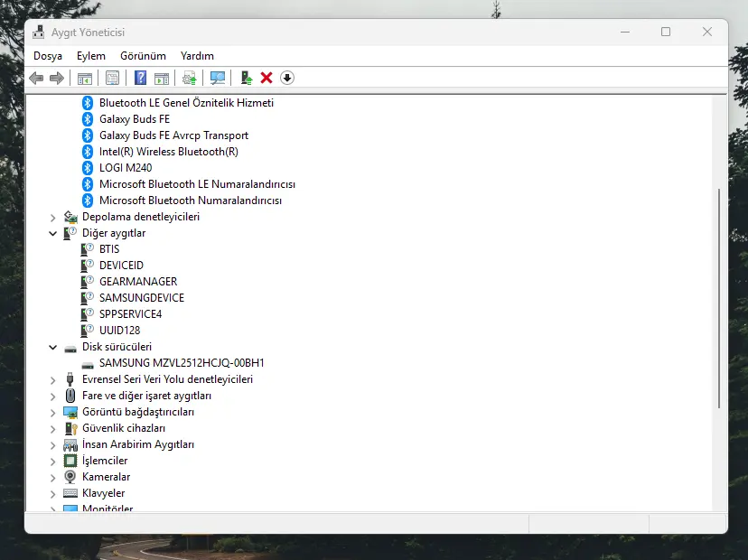Expand İnsan Arabirim Aygıtları node
This screenshot has height=560, width=748.
pyautogui.click(x=52, y=445)
